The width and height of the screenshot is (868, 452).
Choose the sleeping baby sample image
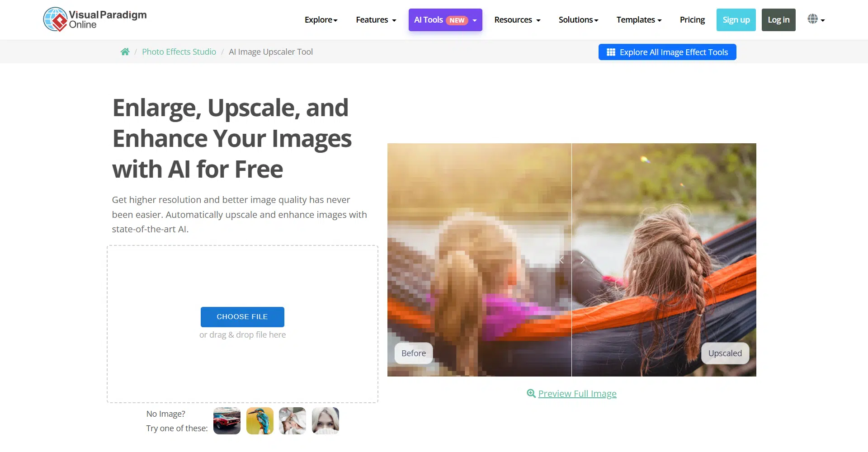click(x=292, y=421)
